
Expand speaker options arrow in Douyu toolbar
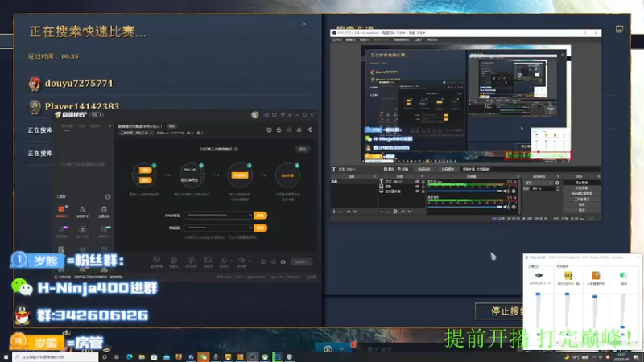tap(249, 261)
